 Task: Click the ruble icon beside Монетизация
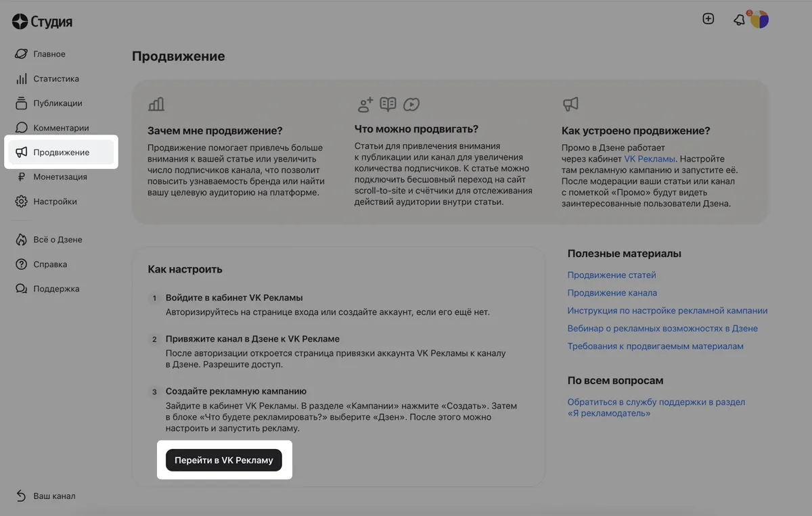(21, 177)
